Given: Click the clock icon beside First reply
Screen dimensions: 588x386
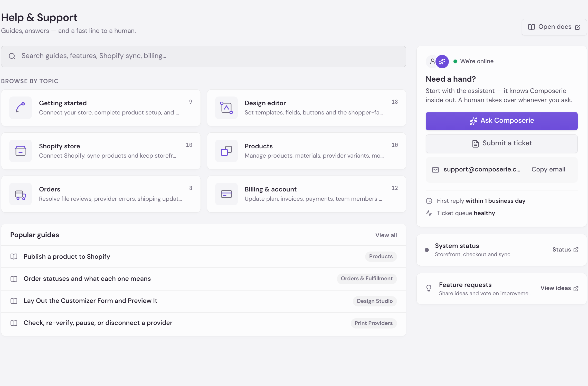Looking at the screenshot, I should pyautogui.click(x=429, y=201).
